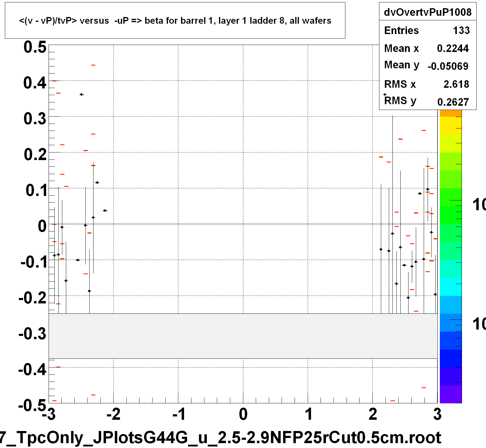The width and height of the screenshot is (486, 448).
Task: Click y-axis label -0.2
Action: [33, 298]
